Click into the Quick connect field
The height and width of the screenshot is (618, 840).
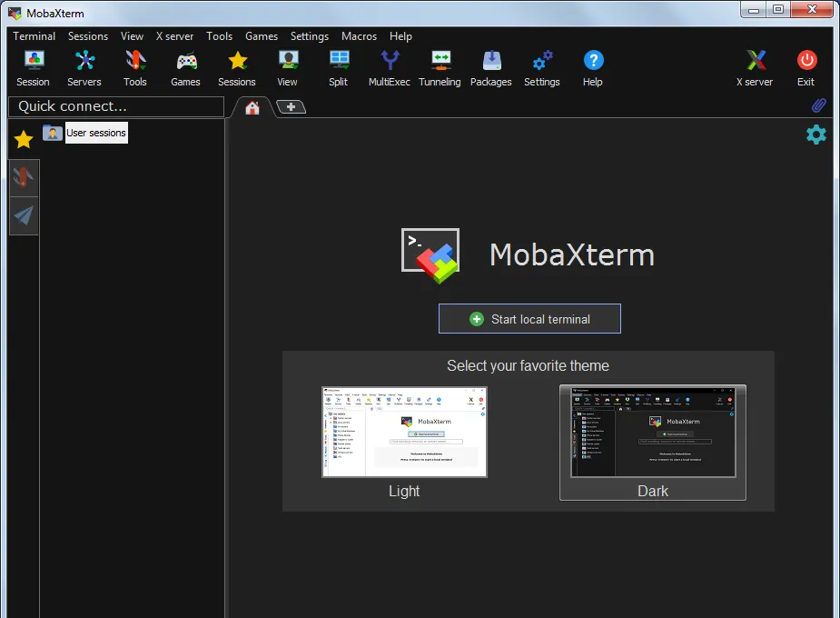click(116, 106)
